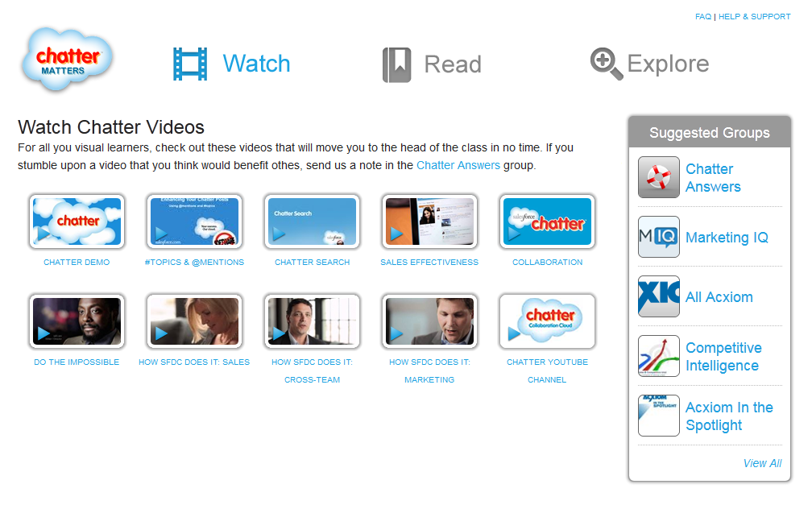Click View All suggested groups
812x505 pixels.
coord(762,463)
